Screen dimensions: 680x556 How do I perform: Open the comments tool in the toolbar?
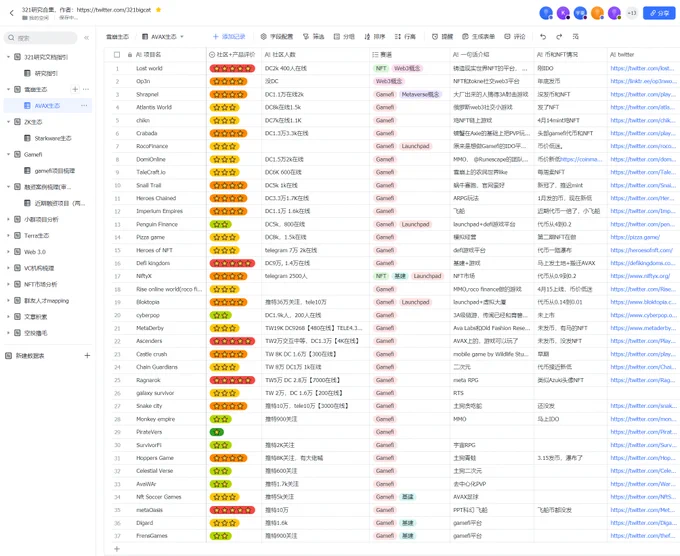pos(515,36)
